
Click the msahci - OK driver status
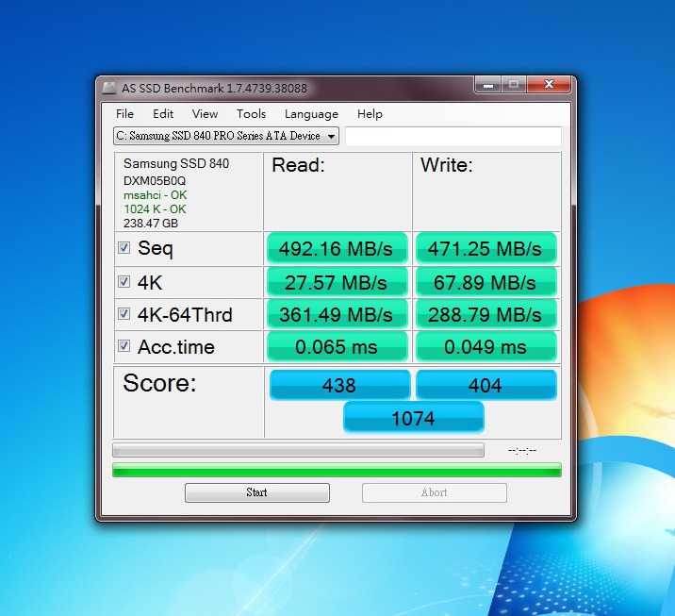pyautogui.click(x=155, y=195)
